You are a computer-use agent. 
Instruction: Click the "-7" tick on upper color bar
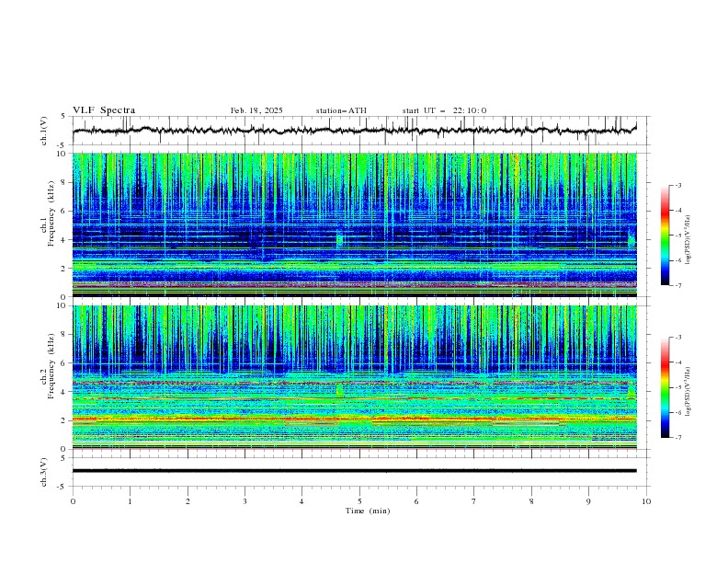click(678, 285)
